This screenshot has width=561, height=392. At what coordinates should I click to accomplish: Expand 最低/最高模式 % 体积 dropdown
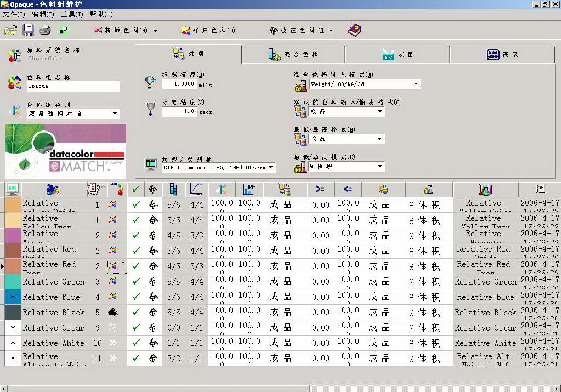point(380,166)
